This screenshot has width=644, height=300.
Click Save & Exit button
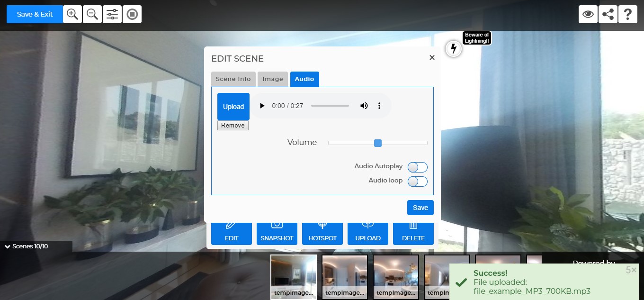tap(35, 14)
